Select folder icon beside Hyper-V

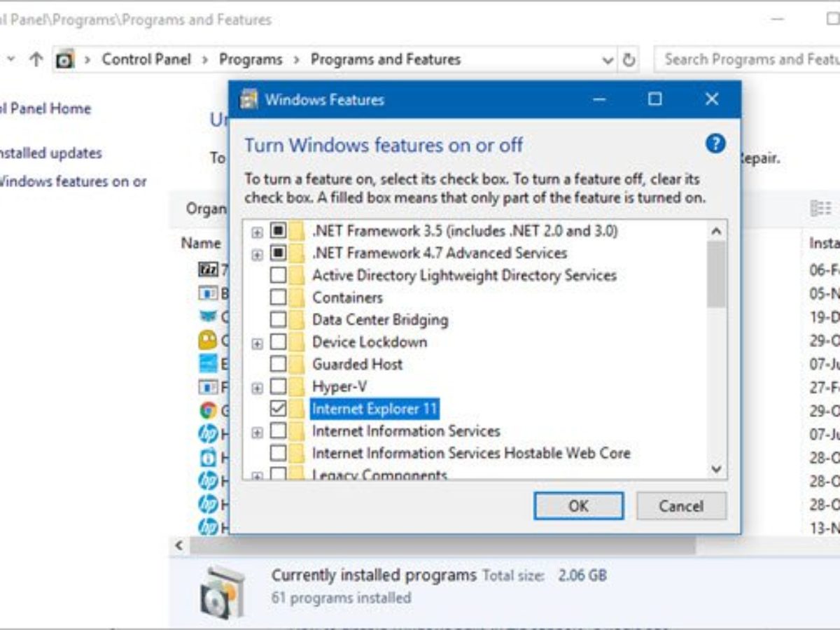coord(297,386)
